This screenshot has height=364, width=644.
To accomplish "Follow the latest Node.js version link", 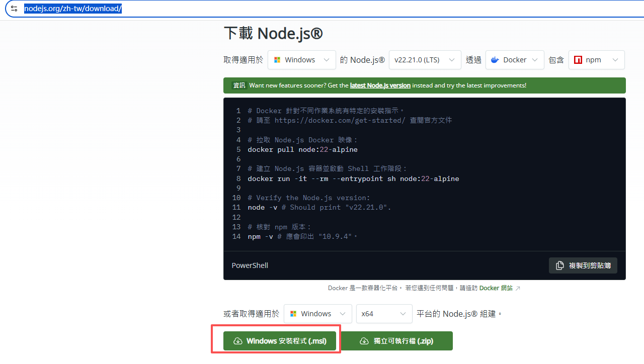I will 380,85.
